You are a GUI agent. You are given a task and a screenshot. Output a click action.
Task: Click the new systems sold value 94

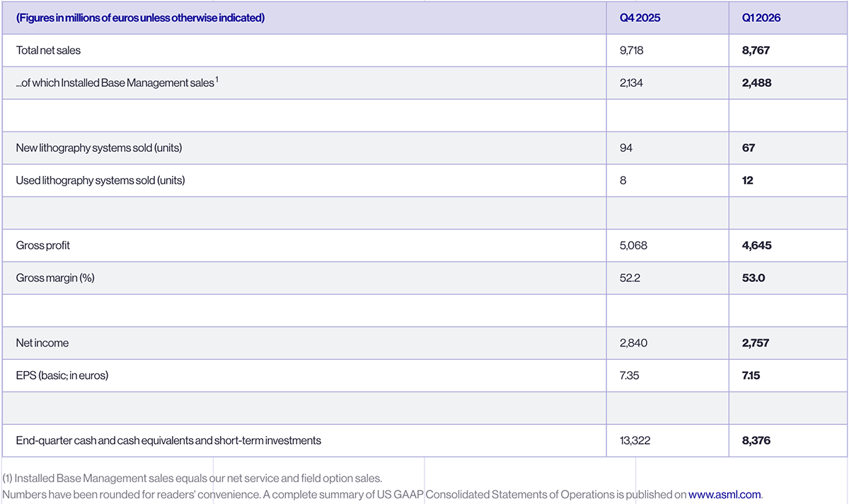tap(625, 148)
